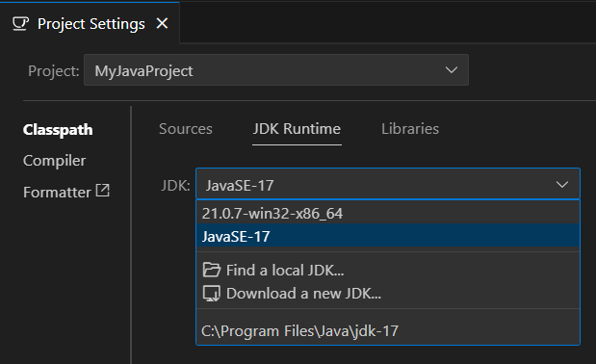Image resolution: width=596 pixels, height=364 pixels.
Task: Click the open folder icon
Action: [x=212, y=270]
